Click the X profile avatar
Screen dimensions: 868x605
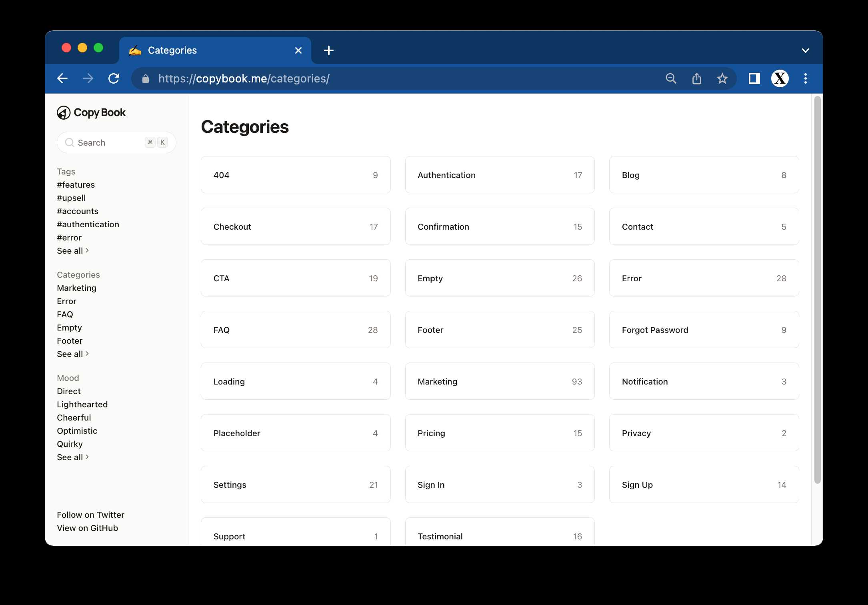tap(780, 78)
